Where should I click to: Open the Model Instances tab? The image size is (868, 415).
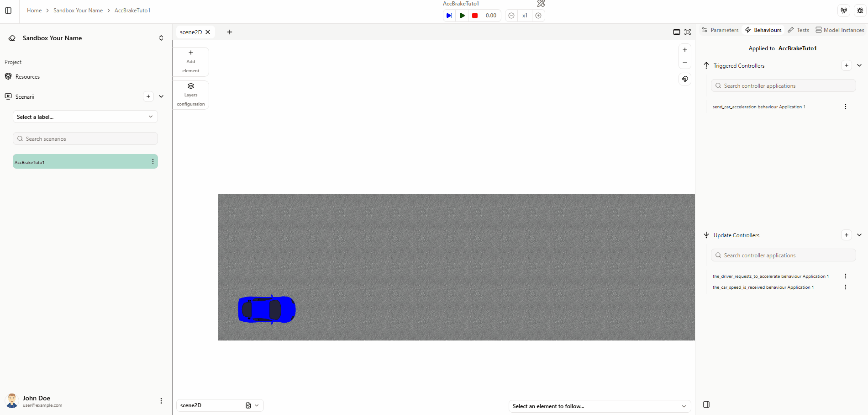point(840,30)
